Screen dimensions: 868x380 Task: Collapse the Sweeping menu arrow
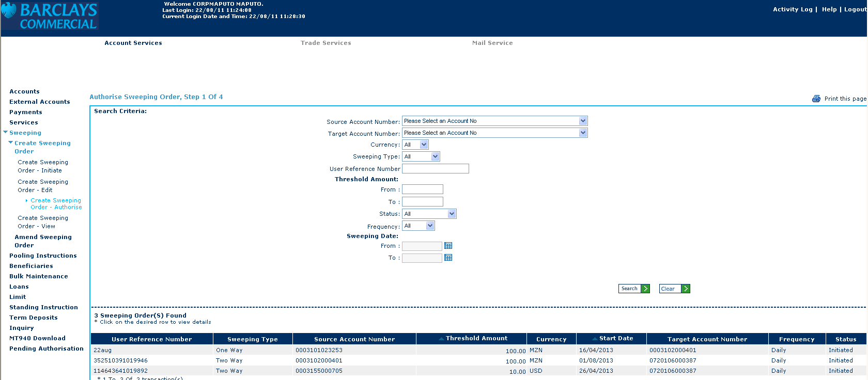click(6, 132)
